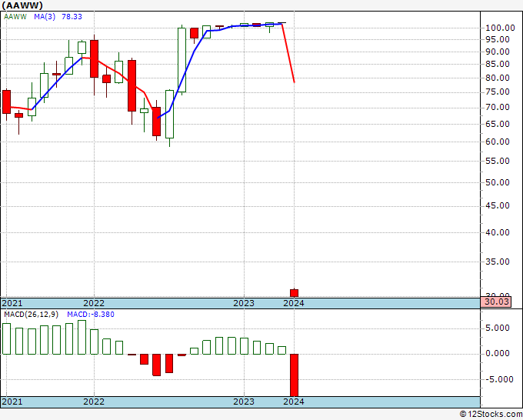Click the 2022 label on price chart axis

click(94, 303)
